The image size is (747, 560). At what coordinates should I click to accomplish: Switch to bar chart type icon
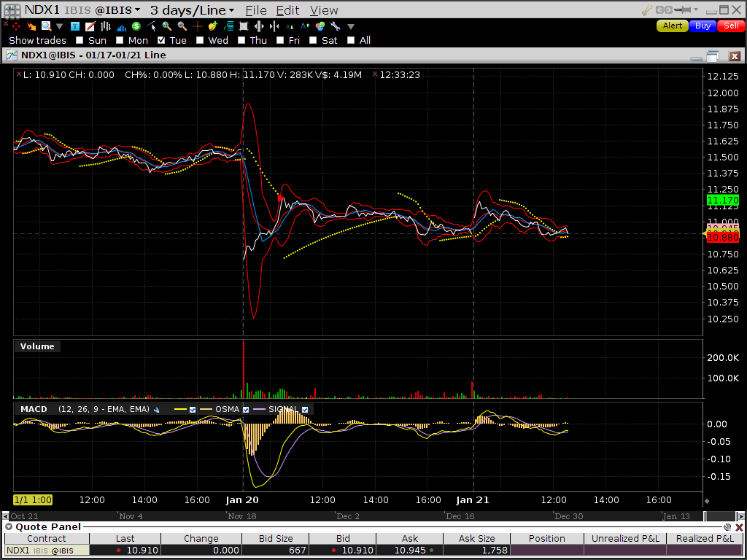pyautogui.click(x=105, y=26)
